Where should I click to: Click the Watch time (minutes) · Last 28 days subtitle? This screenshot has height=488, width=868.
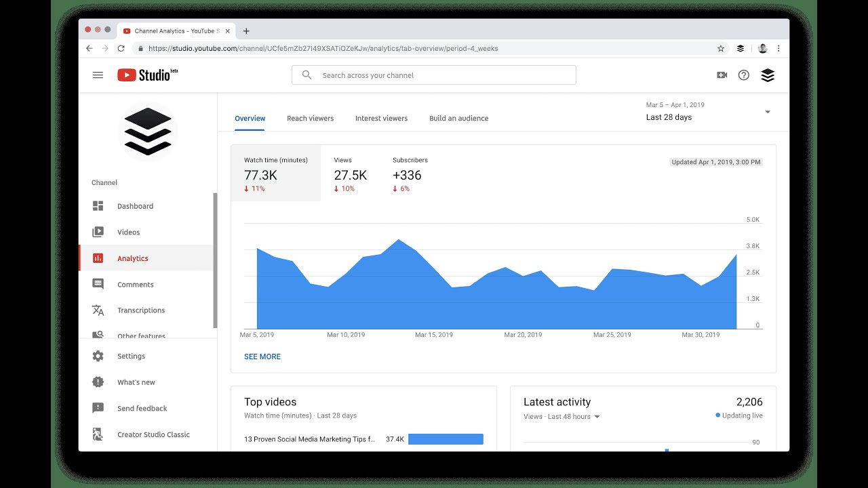pos(300,415)
